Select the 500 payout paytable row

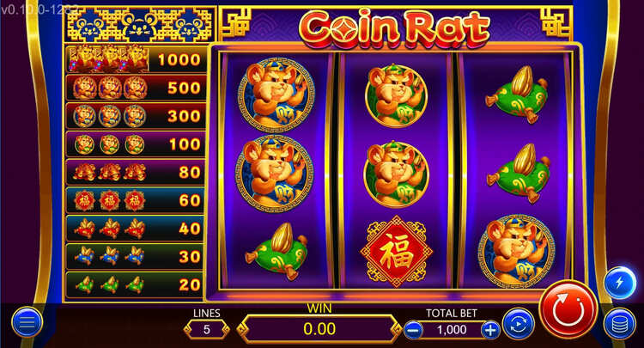pyautogui.click(x=136, y=88)
